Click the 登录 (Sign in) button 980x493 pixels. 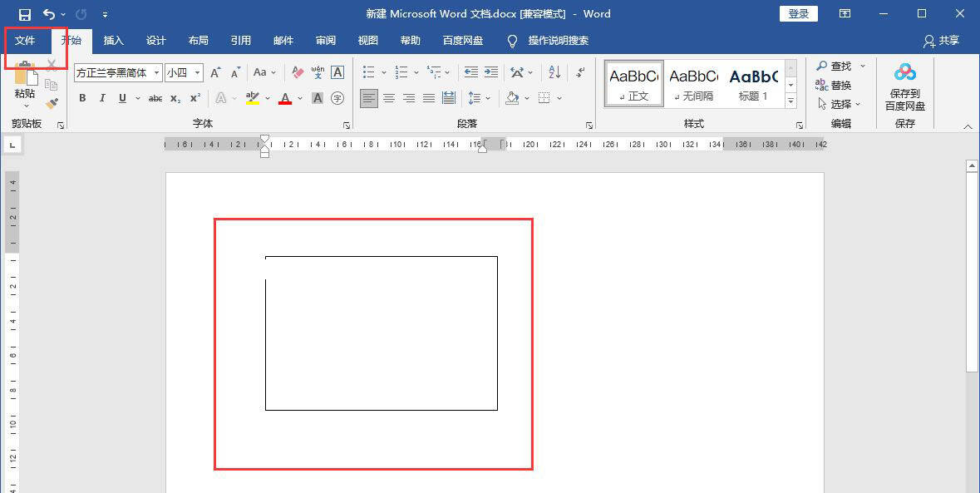798,14
